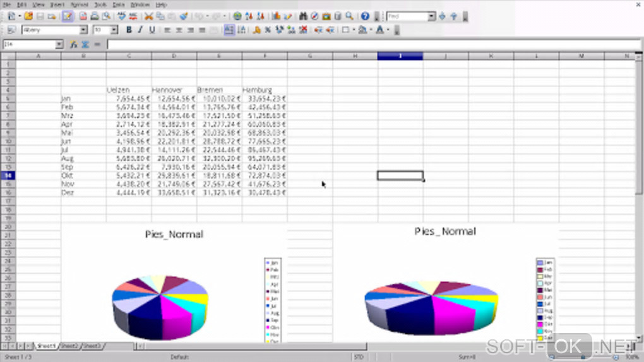644x362 pixels.
Task: Toggle the Edit File mode icon
Action: tap(68, 16)
